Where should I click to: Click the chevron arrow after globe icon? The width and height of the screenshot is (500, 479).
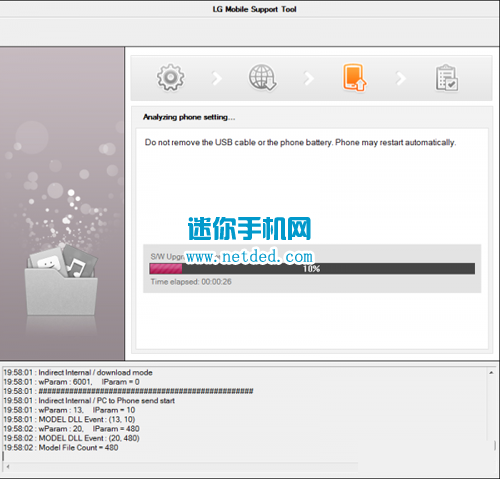pyautogui.click(x=309, y=78)
